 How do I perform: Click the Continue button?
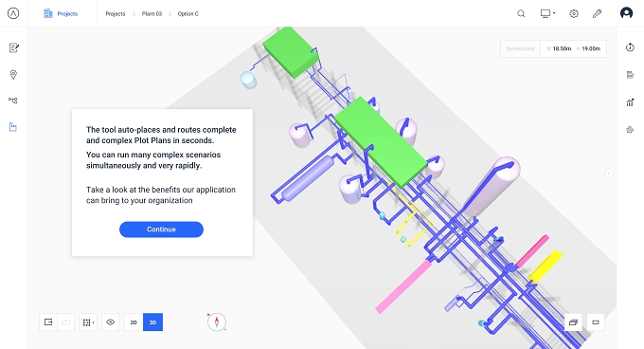(161, 230)
